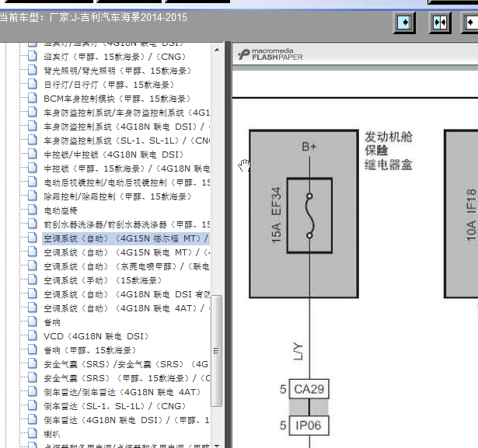Image resolution: width=478 pixels, height=448 pixels.
Task: Select 安全气囊（SRS）（甲醇、15款海景） entry
Action: tap(127, 379)
